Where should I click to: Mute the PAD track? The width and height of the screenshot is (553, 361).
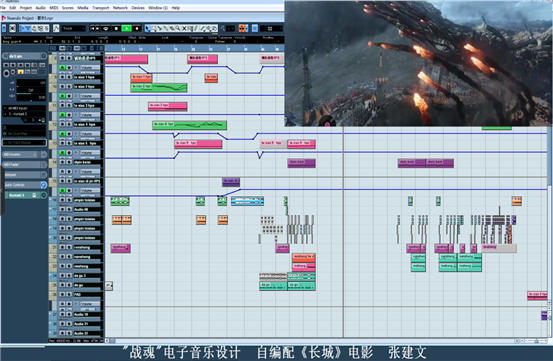[62, 294]
